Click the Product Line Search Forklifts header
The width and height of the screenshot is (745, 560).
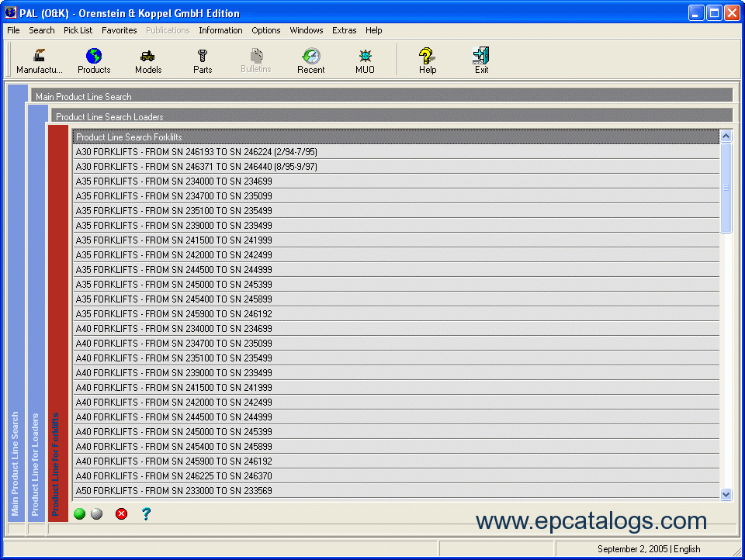pyautogui.click(x=396, y=137)
